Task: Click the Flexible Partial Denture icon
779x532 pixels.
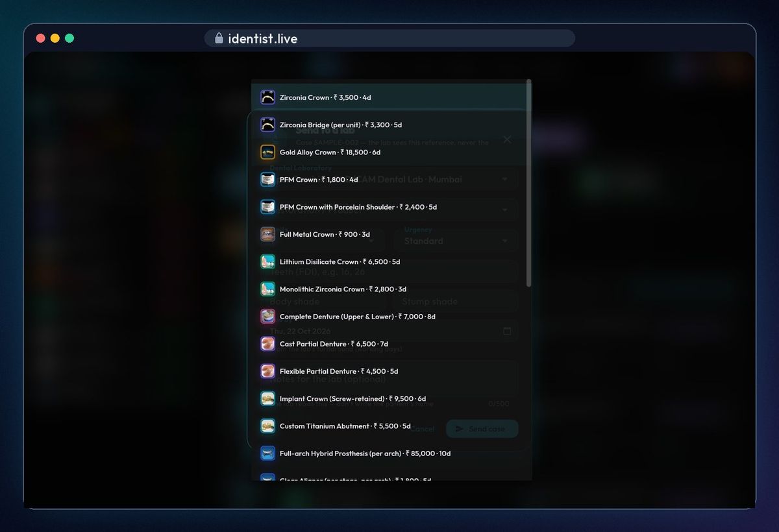Action: (268, 371)
